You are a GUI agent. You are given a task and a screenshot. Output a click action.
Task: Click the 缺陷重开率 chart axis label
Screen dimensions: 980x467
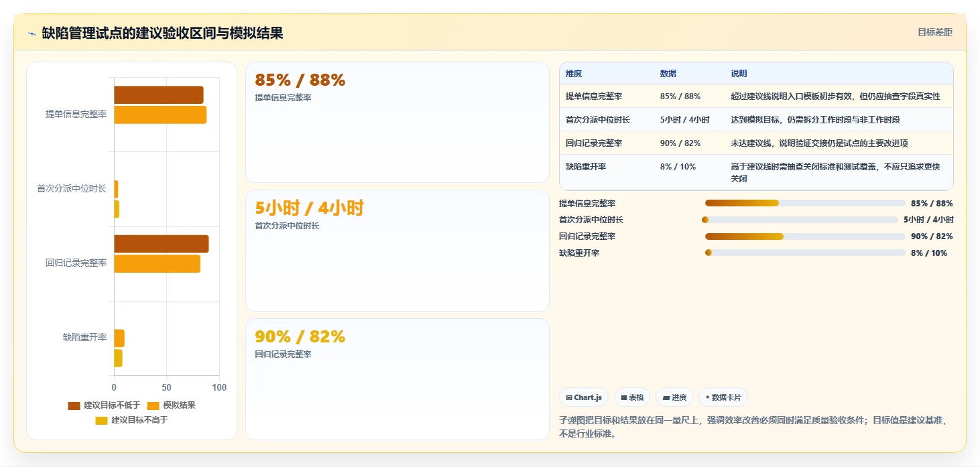click(x=84, y=338)
